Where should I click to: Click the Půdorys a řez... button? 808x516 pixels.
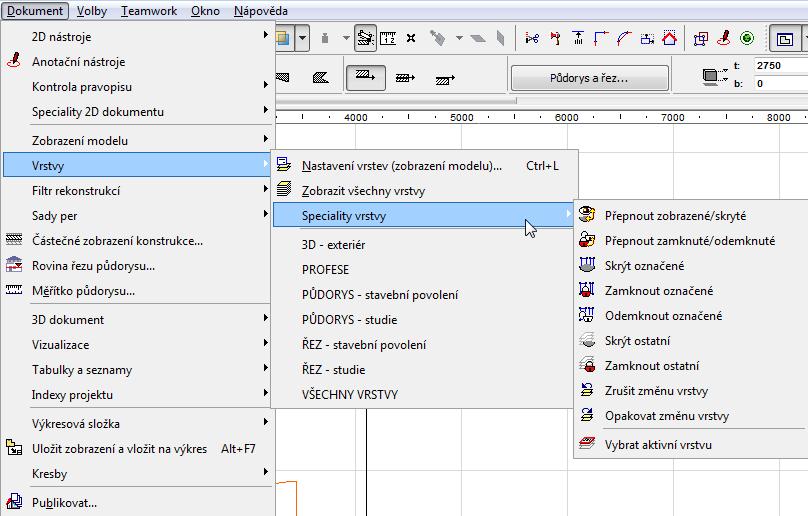[590, 78]
